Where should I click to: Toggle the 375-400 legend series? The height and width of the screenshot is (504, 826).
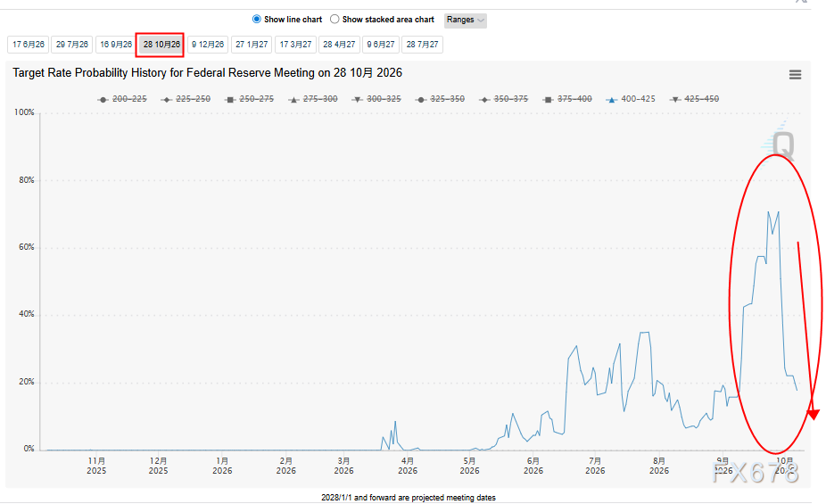click(567, 99)
